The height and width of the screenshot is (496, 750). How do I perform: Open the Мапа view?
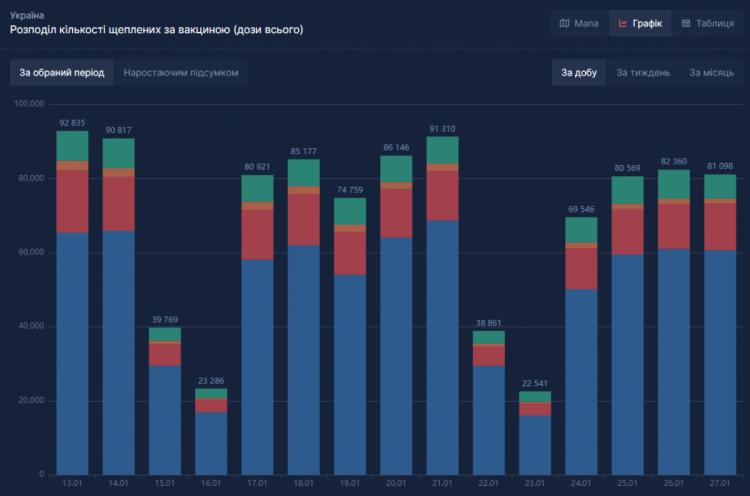579,23
